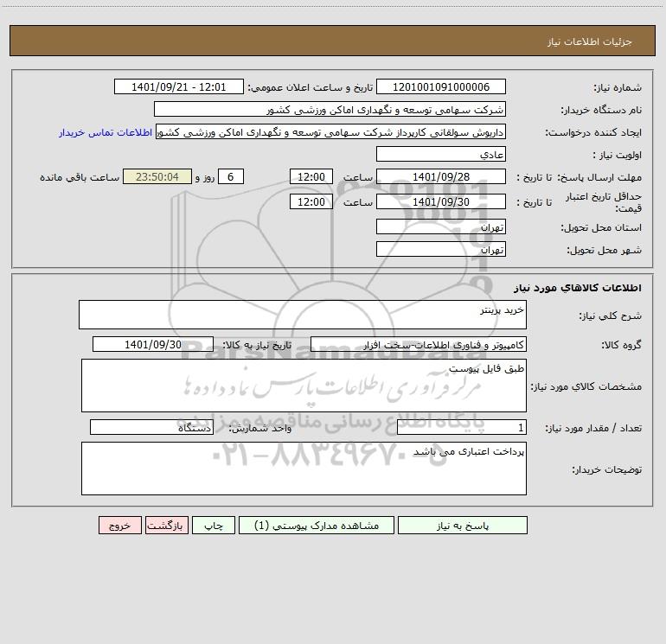
Task: Open مشاهده مدارک پیوستی (1) button
Action: point(317,526)
